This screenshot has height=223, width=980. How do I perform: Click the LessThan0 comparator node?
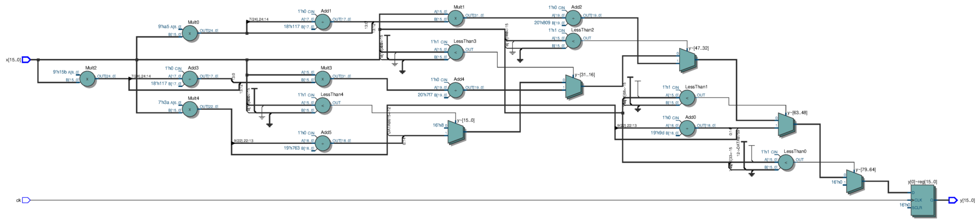[x=786, y=163]
